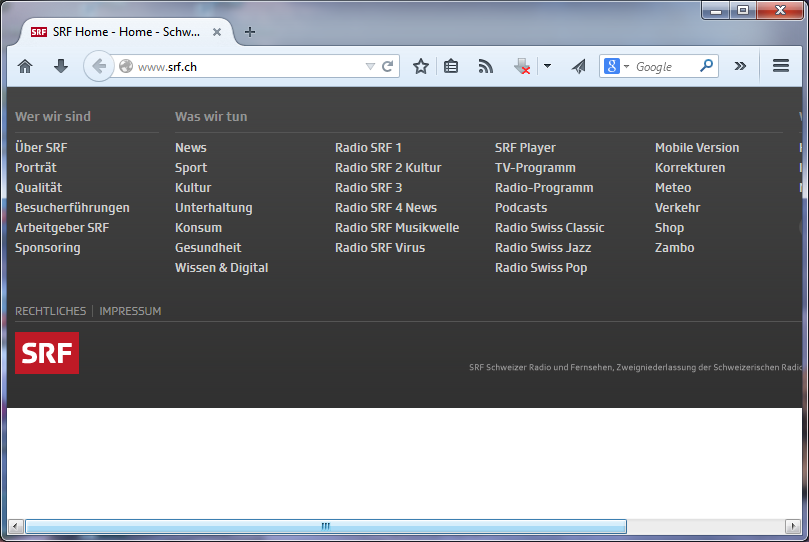Screen dimensions: 809x542
Task: Go to the Gesundheit link
Action: 208,248
